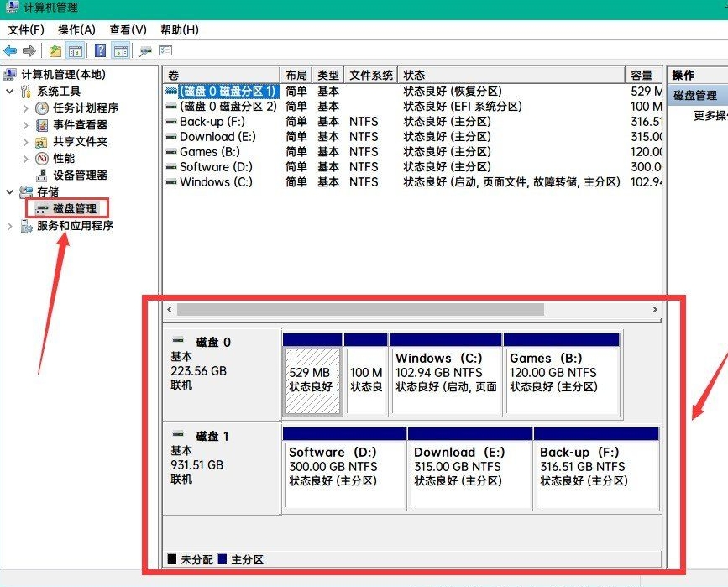Click the 系统工具 tools icon
Viewport: 728px width, 587px height.
26,92
